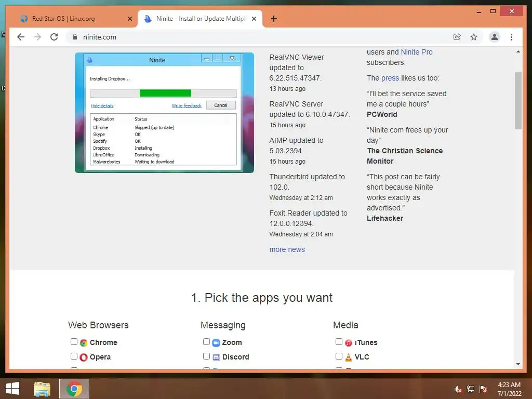
Task: Click the 'RealVNC Viewer updated to 6.22.515.47347' news
Action: [297, 68]
